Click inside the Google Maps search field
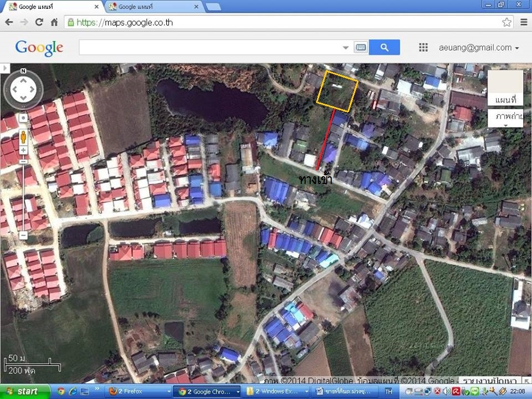The image size is (532, 399). [x=211, y=48]
